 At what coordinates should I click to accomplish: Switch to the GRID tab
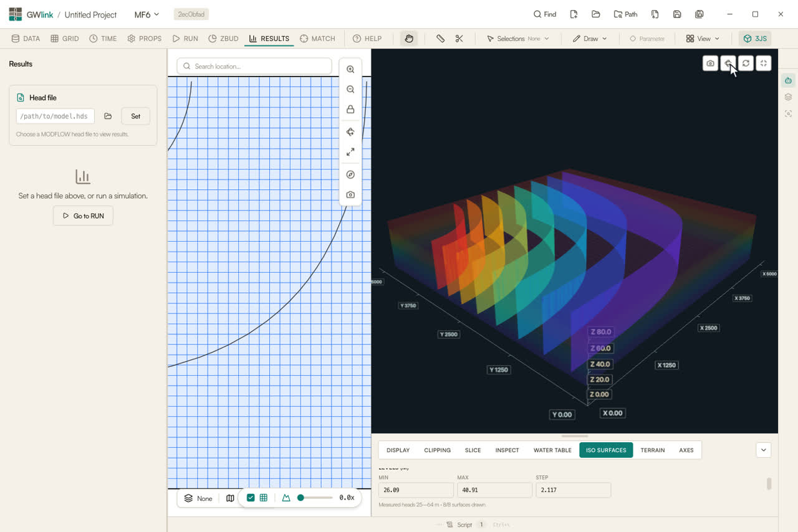pos(65,39)
